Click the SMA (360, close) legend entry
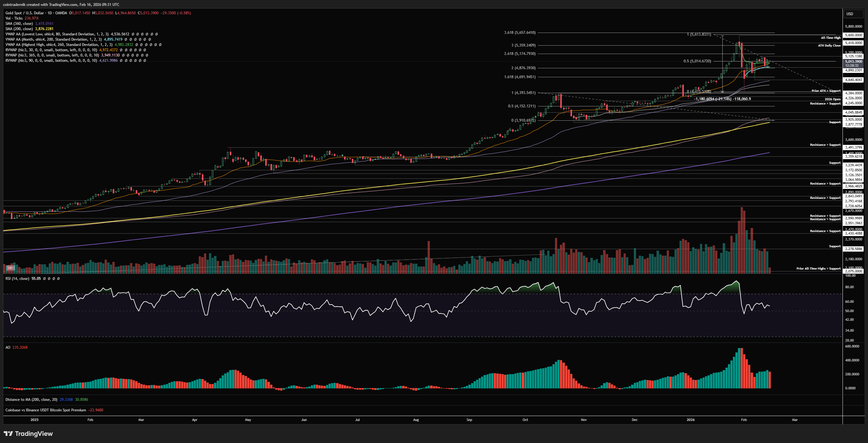The height and width of the screenshot is (443, 868). tap(19, 24)
